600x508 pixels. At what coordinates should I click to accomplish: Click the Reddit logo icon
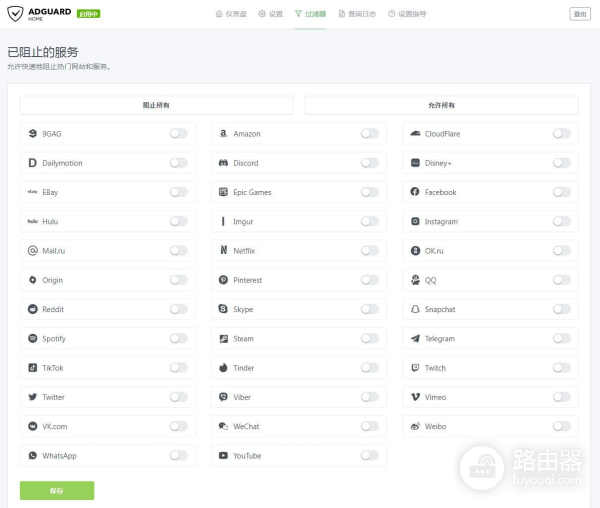click(33, 309)
